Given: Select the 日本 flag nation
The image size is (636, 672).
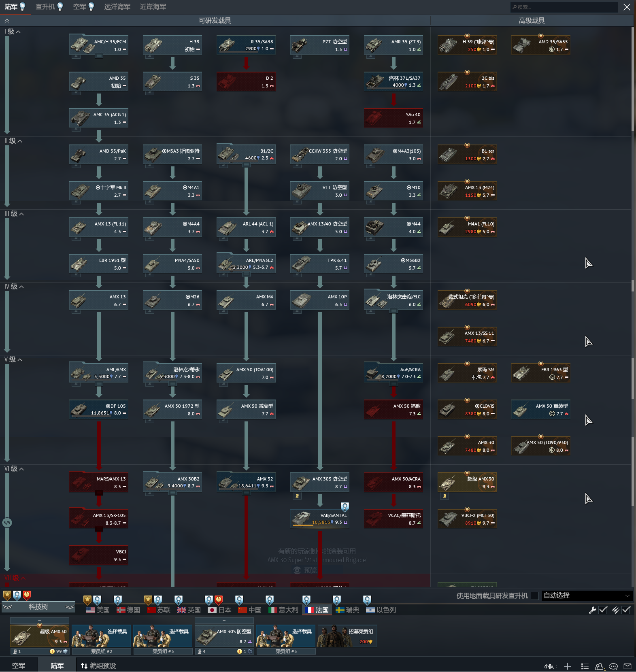Looking at the screenshot, I should point(219,610).
